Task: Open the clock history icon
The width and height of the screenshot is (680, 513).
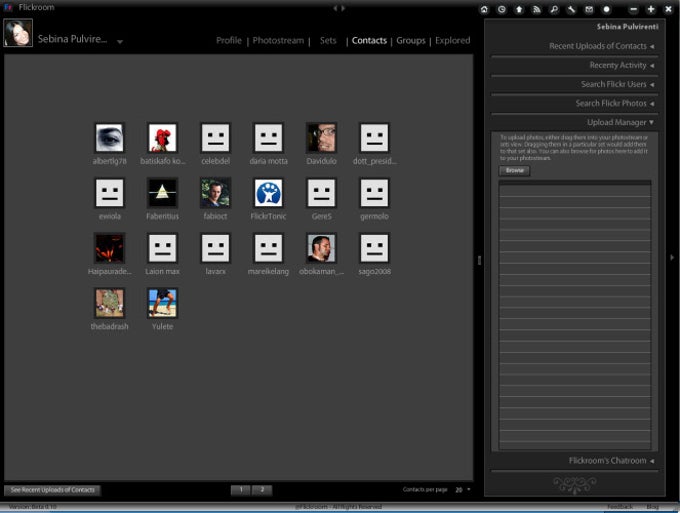Action: coord(501,9)
